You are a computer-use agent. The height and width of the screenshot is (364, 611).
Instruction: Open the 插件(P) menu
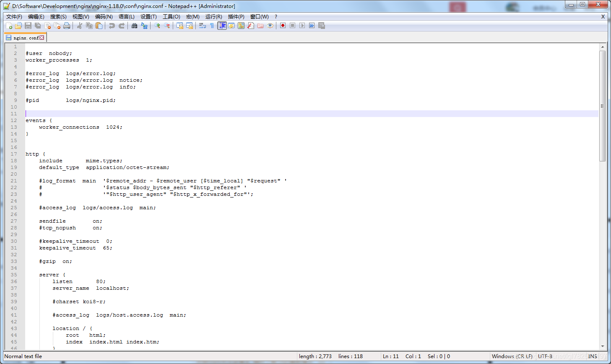pyautogui.click(x=236, y=17)
